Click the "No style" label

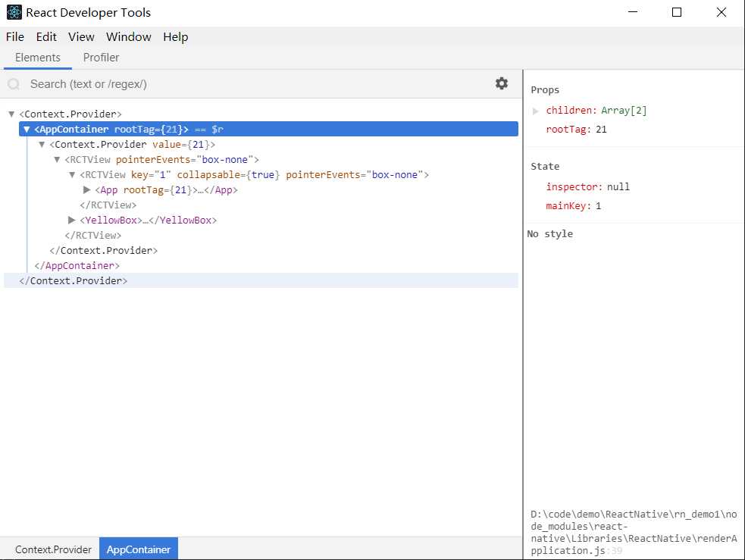point(549,233)
